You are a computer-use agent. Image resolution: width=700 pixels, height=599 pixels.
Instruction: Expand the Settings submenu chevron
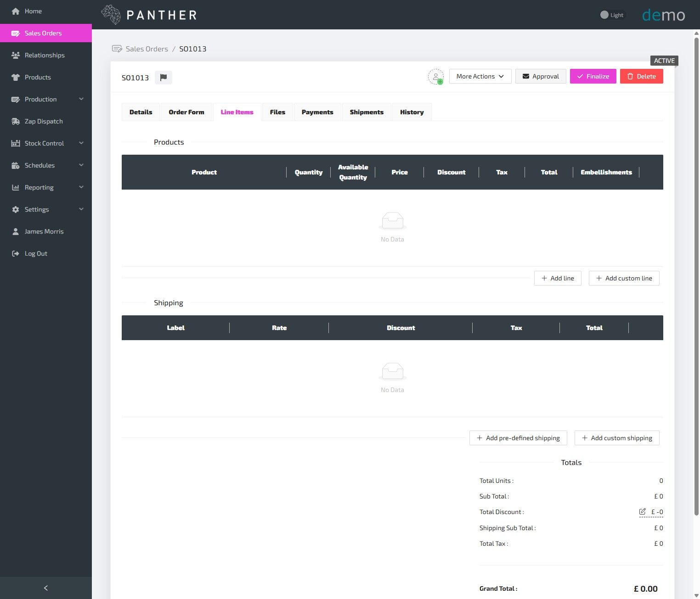pos(81,209)
